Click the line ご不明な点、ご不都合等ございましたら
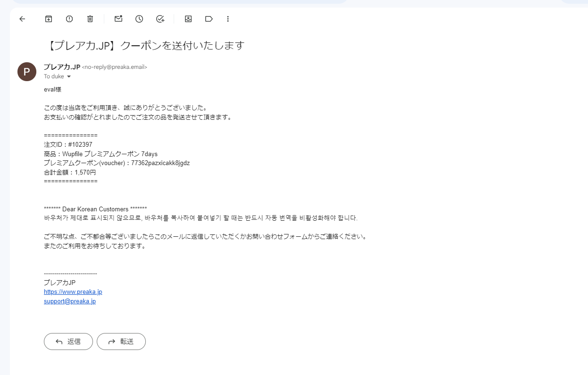Viewport: 588px width, 375px height. pos(205,236)
